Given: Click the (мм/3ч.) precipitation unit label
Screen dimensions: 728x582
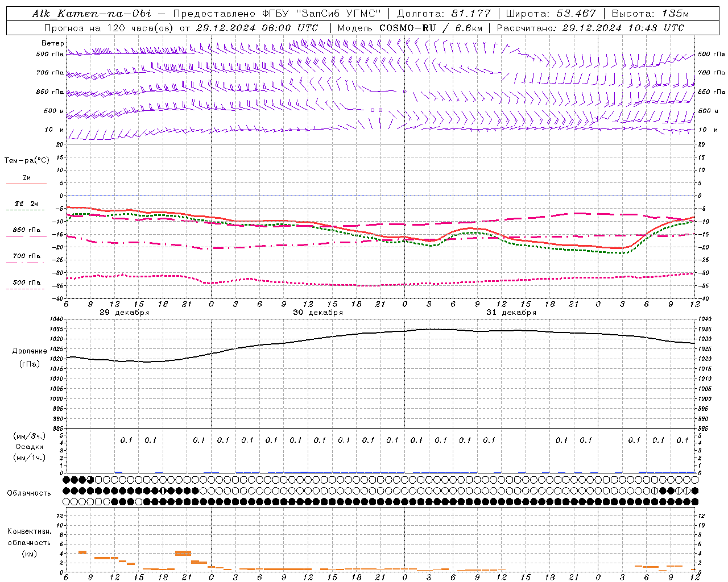Looking at the screenshot, I should tap(30, 436).
